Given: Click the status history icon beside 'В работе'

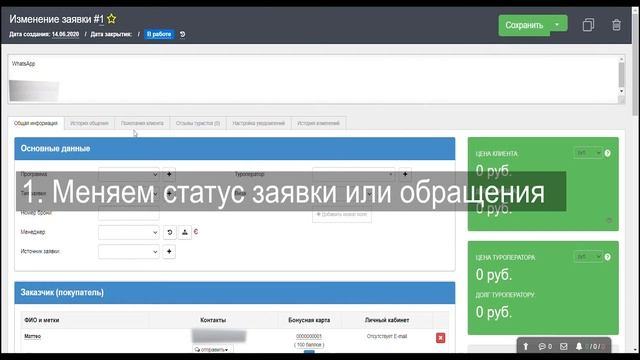Looking at the screenshot, I should click(182, 34).
